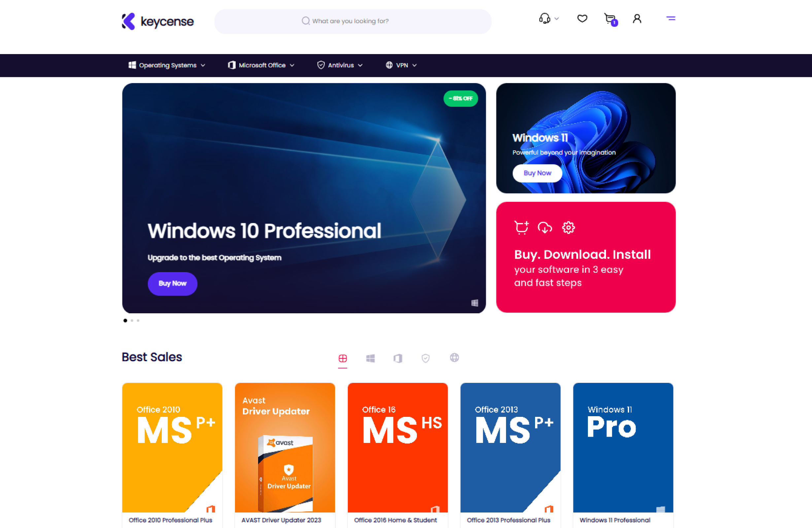Focus the search input field
This screenshot has height=528, width=812.
[353, 21]
